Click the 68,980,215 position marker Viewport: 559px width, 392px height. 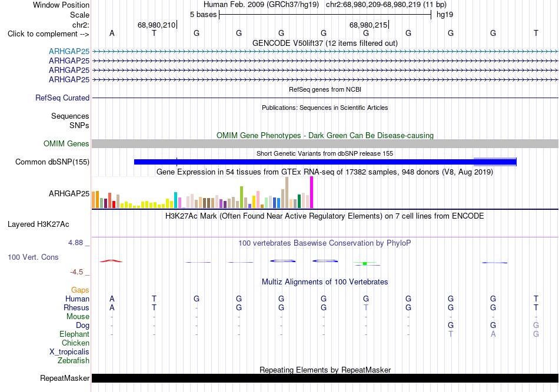click(x=368, y=25)
